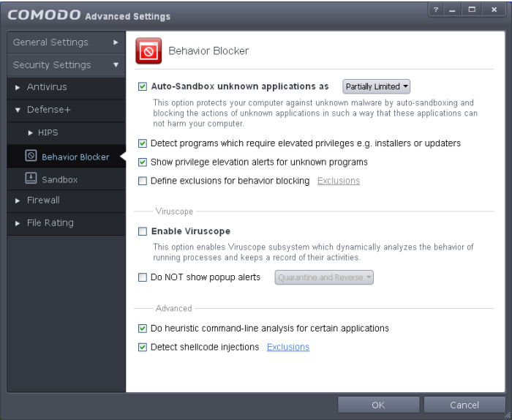Screen dimensions: 512x420
Task: Expand the Antivirus tree item
Action: click(18, 88)
